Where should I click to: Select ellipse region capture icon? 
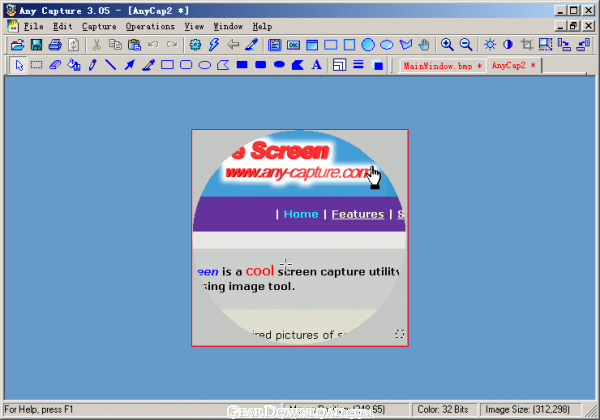386,45
